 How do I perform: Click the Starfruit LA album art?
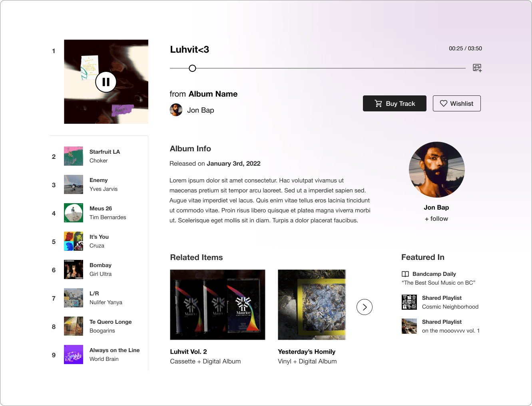[74, 156]
